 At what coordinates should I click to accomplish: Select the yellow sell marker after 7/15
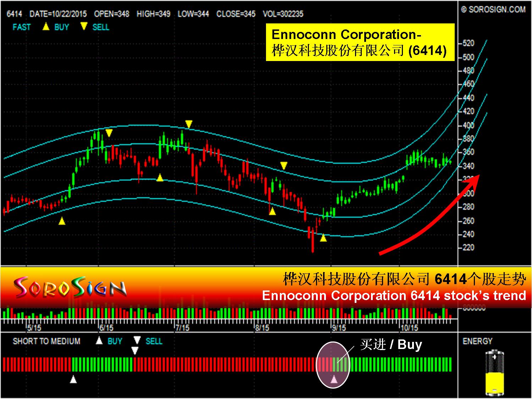pos(189,124)
